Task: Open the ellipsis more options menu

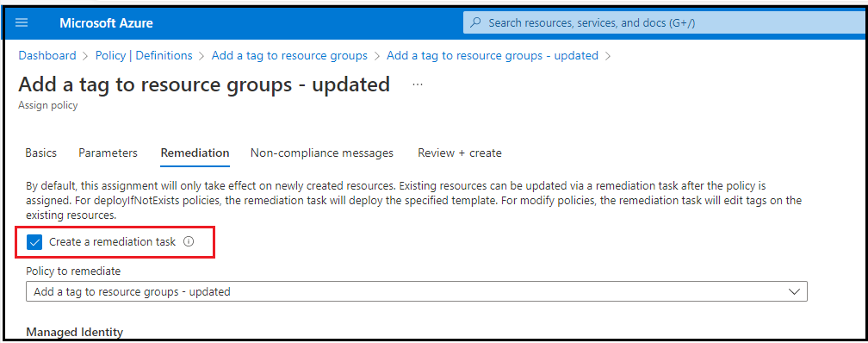Action: pyautogui.click(x=418, y=84)
